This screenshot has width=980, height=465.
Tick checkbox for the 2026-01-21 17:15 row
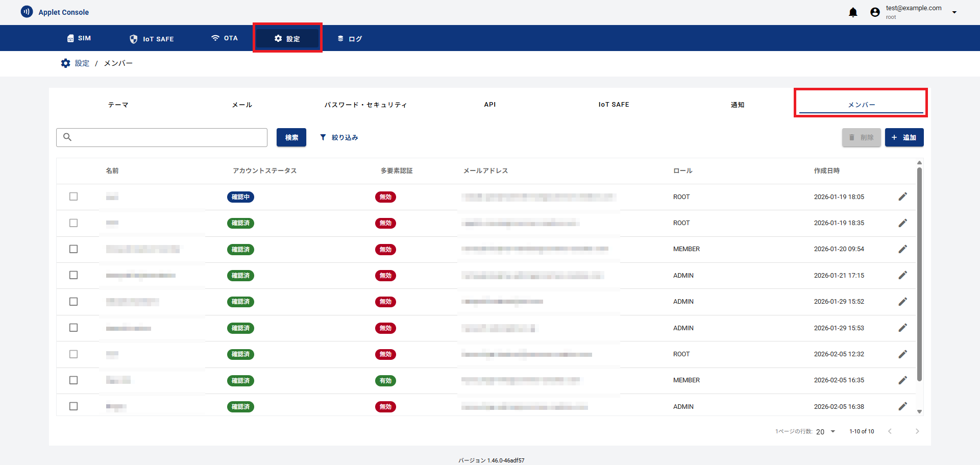[73, 275]
